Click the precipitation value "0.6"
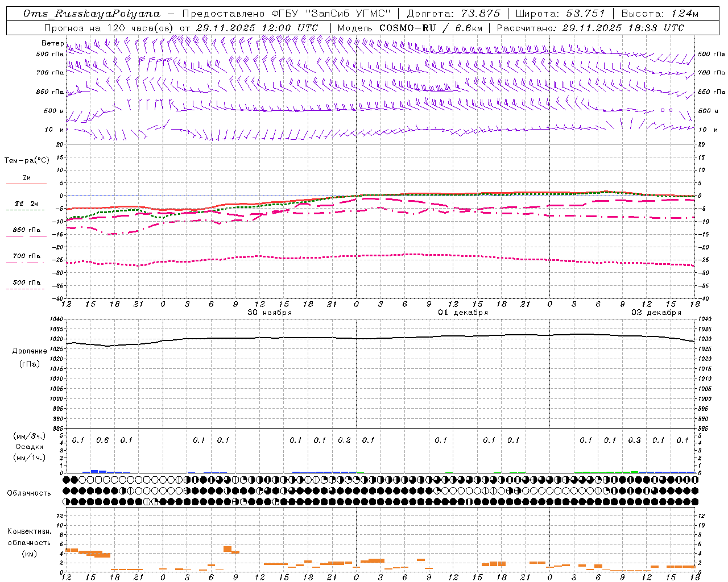The height and width of the screenshot is (582, 728). tap(102, 440)
